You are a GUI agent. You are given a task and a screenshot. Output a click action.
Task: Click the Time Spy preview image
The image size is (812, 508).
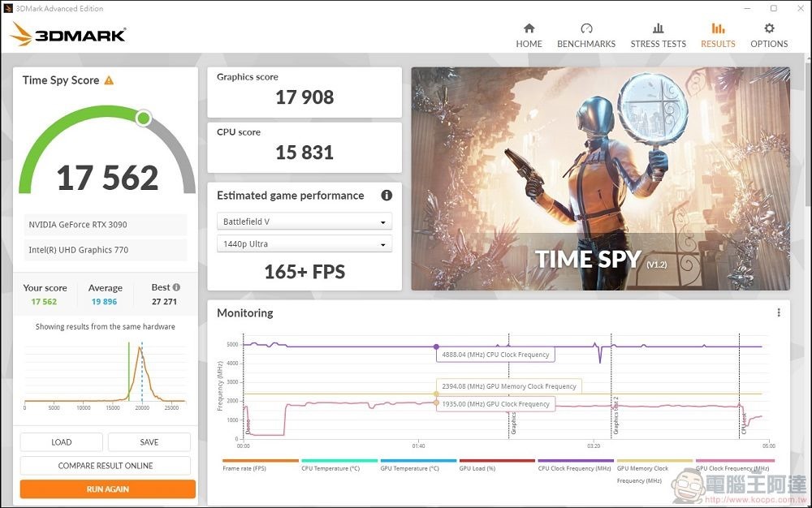point(601,179)
